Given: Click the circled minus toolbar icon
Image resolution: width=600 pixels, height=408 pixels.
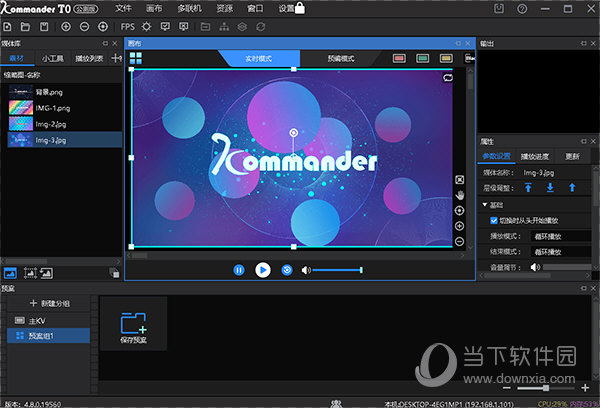Looking at the screenshot, I should click(84, 27).
